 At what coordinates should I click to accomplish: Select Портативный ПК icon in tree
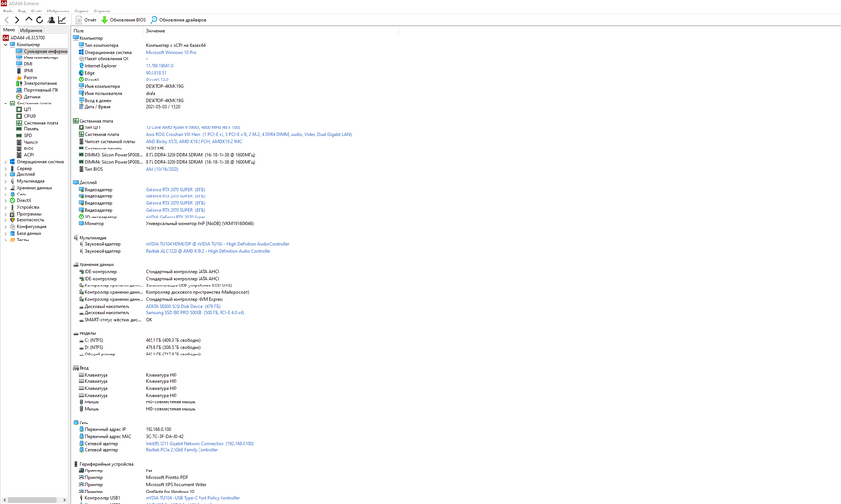click(x=19, y=90)
